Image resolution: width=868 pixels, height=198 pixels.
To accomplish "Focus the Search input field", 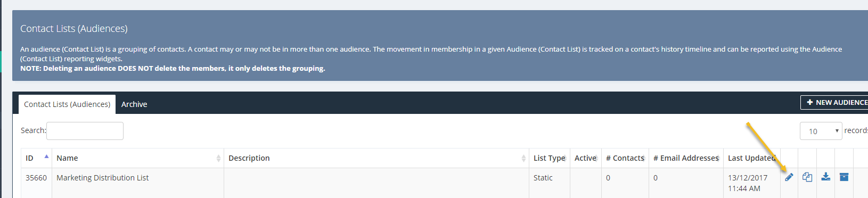I will pos(85,131).
